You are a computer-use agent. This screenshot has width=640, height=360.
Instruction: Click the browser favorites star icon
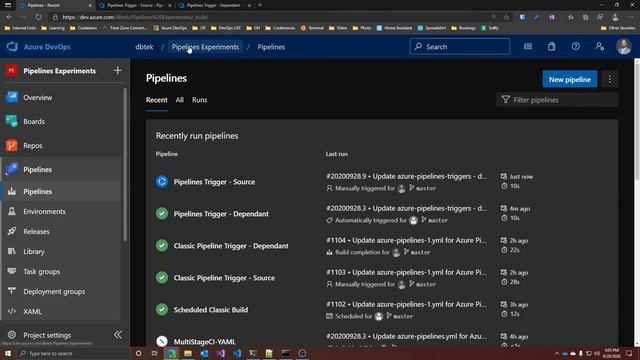coord(507,17)
